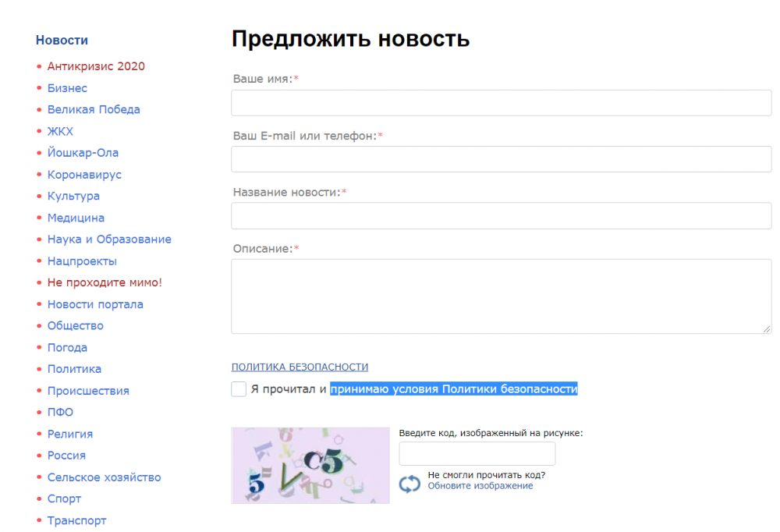
Task: Open the Происшествия news category
Action: point(88,391)
